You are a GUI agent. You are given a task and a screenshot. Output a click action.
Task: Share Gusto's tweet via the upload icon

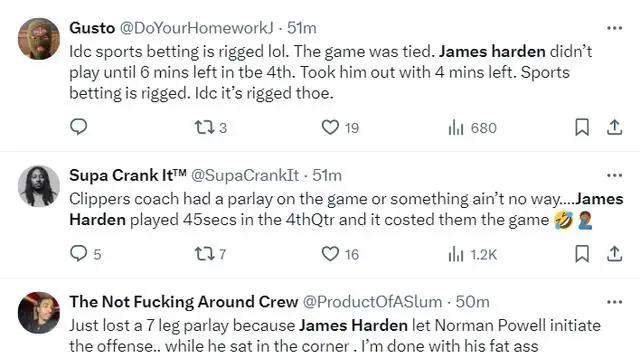tap(614, 127)
